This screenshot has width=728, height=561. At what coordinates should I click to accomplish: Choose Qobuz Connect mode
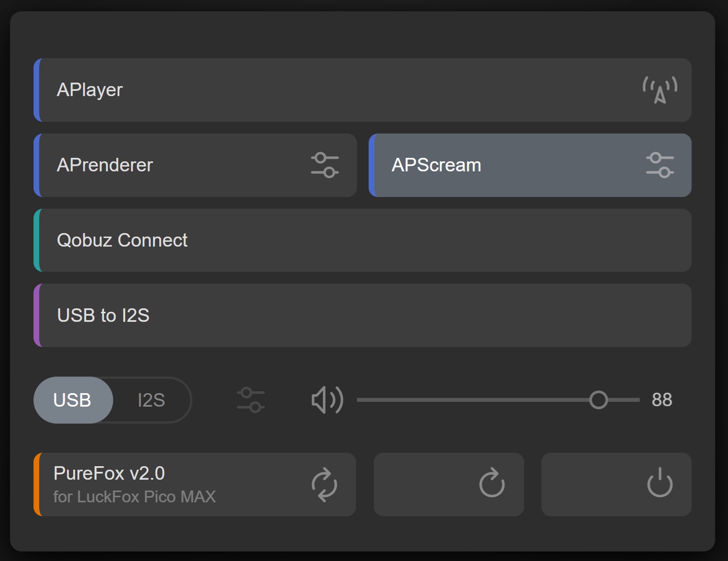pos(122,240)
